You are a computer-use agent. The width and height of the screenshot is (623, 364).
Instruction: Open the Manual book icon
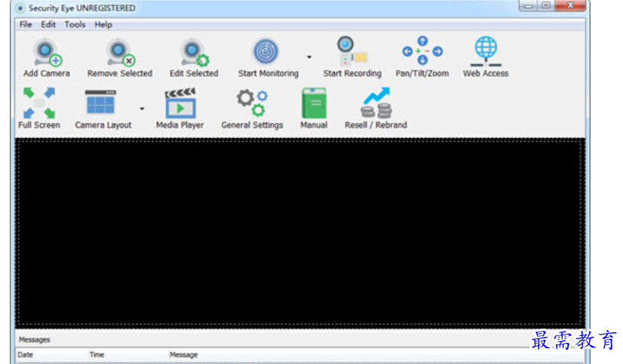coord(314,103)
